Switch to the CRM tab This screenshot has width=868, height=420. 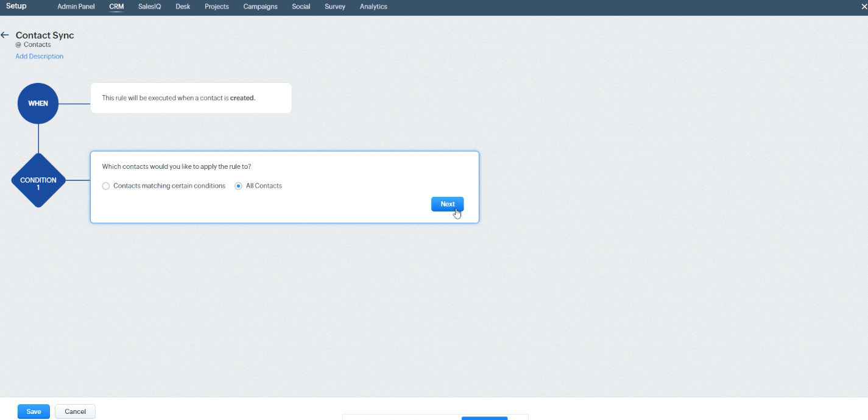[116, 7]
